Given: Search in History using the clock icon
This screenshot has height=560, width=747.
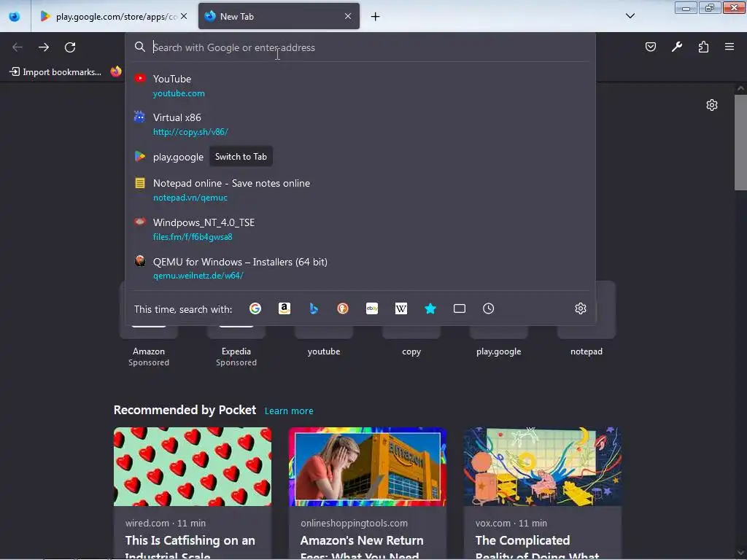Looking at the screenshot, I should coord(488,308).
